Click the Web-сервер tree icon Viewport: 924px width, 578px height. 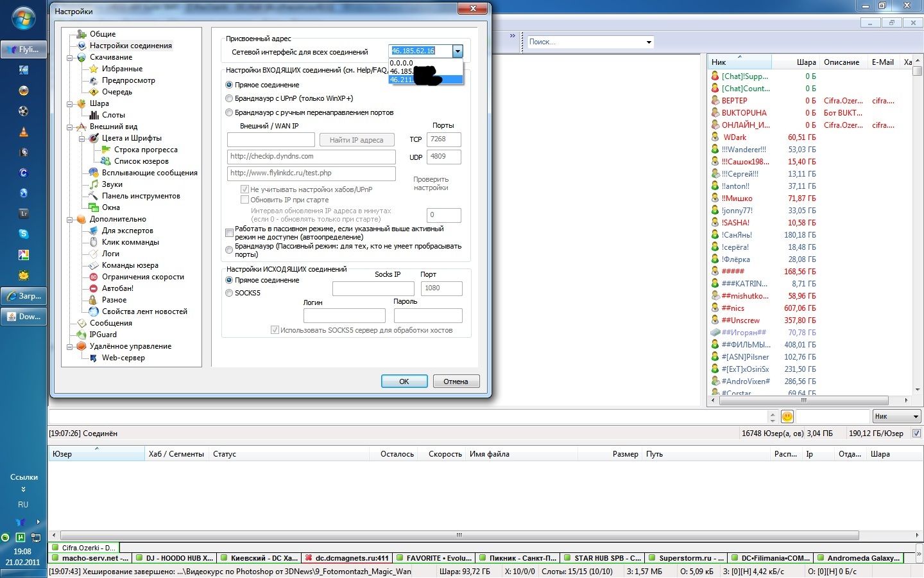click(x=94, y=358)
